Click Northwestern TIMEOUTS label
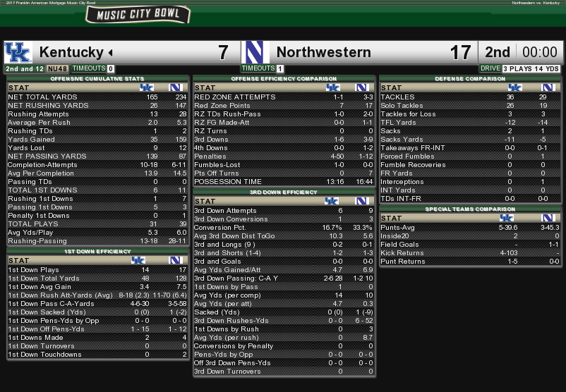The width and height of the screenshot is (566, 392). [258, 68]
